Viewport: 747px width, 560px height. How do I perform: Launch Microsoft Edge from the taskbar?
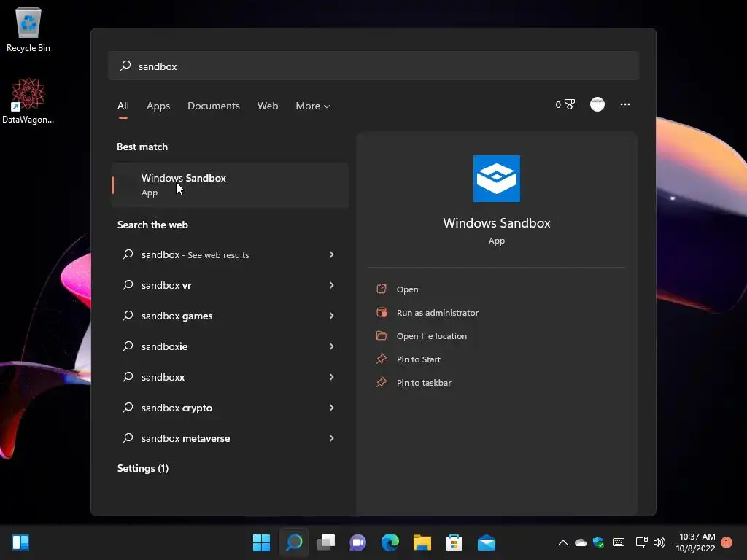click(390, 542)
